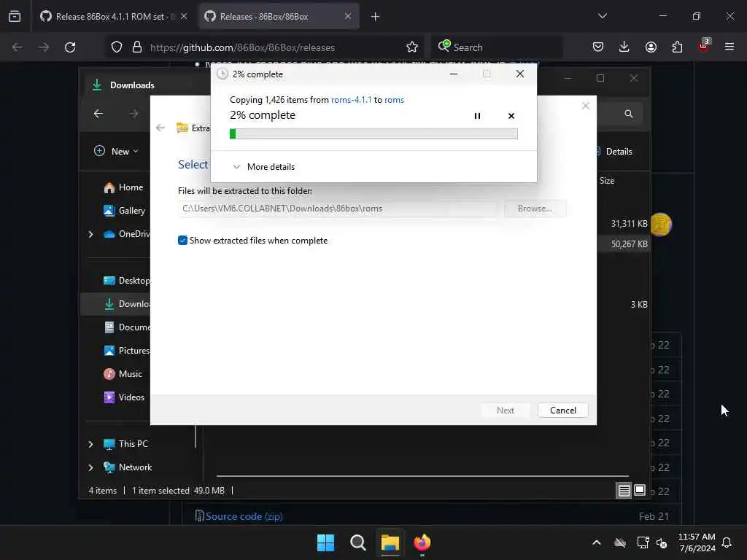This screenshot has width=747, height=560.
Task: Select Home in Explorer sidebar
Action: [123, 187]
